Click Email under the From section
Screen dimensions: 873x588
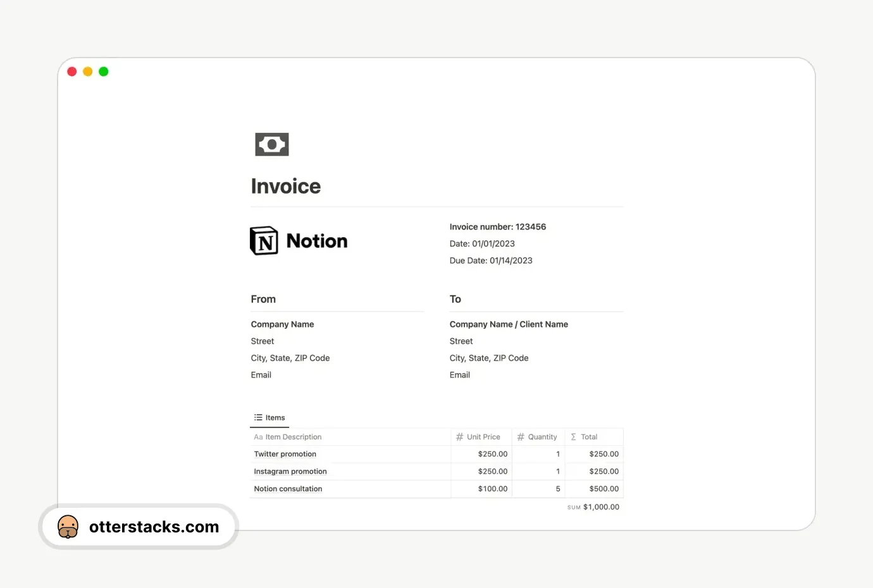pyautogui.click(x=261, y=375)
